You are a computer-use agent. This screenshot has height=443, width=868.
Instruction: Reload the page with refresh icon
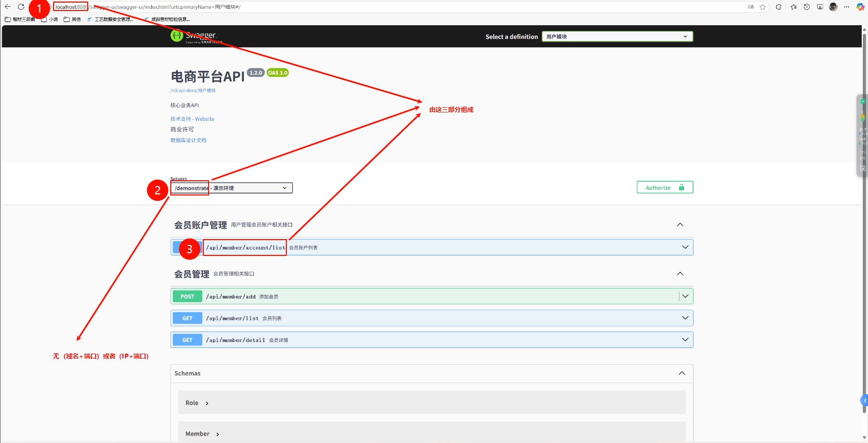pyautogui.click(x=21, y=7)
